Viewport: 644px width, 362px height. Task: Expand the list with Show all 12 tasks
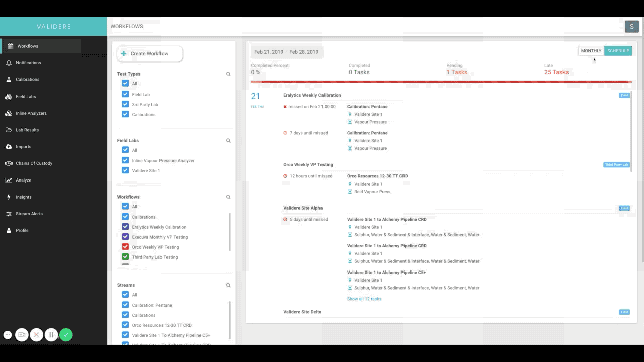point(364,299)
